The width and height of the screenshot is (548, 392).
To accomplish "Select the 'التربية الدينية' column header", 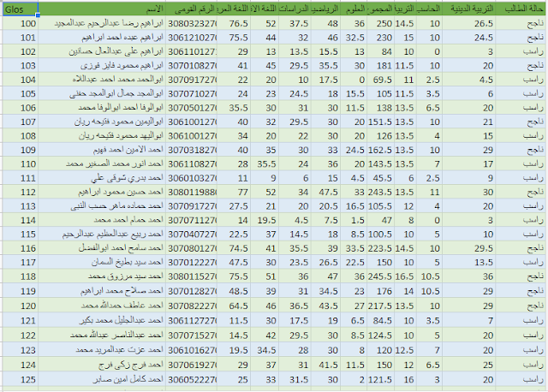I will coord(468,9).
